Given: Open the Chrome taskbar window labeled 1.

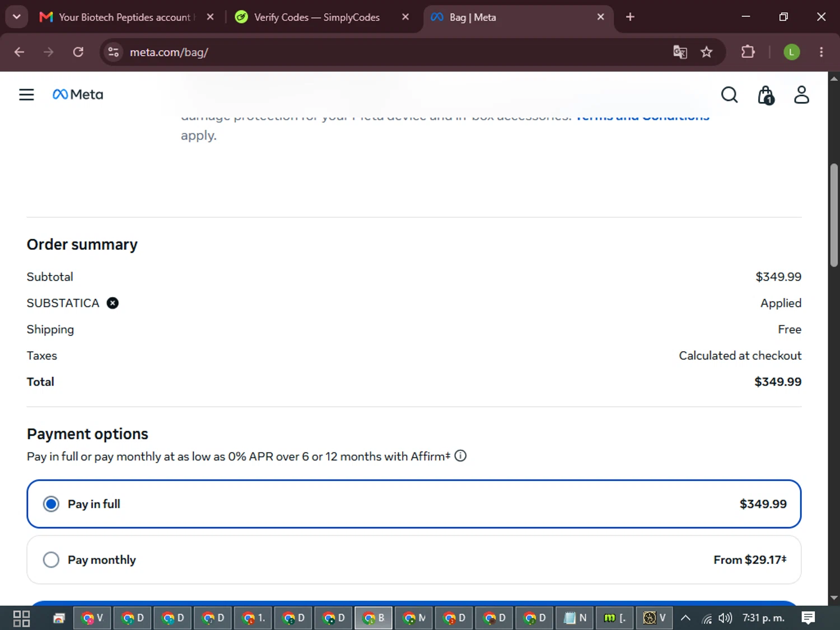Looking at the screenshot, I should click(253, 618).
